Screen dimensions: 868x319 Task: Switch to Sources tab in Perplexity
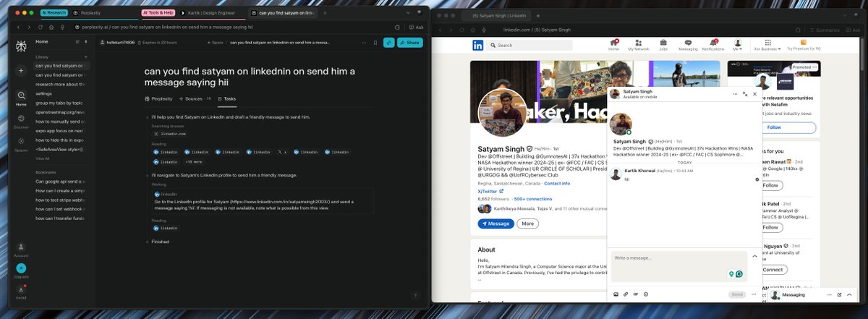pos(195,98)
